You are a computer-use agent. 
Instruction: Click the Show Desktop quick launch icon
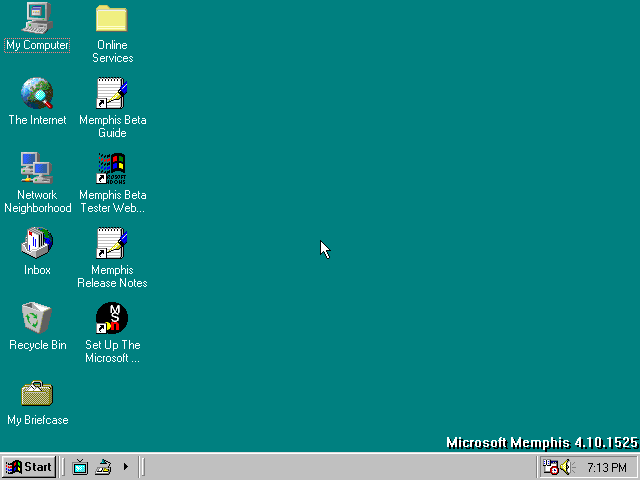(103, 467)
